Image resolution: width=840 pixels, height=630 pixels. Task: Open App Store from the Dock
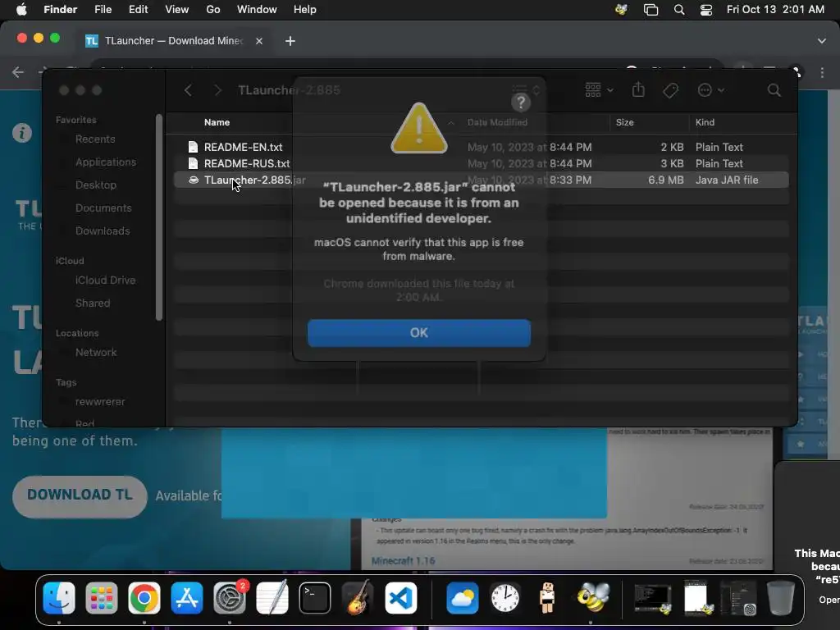pos(186,598)
